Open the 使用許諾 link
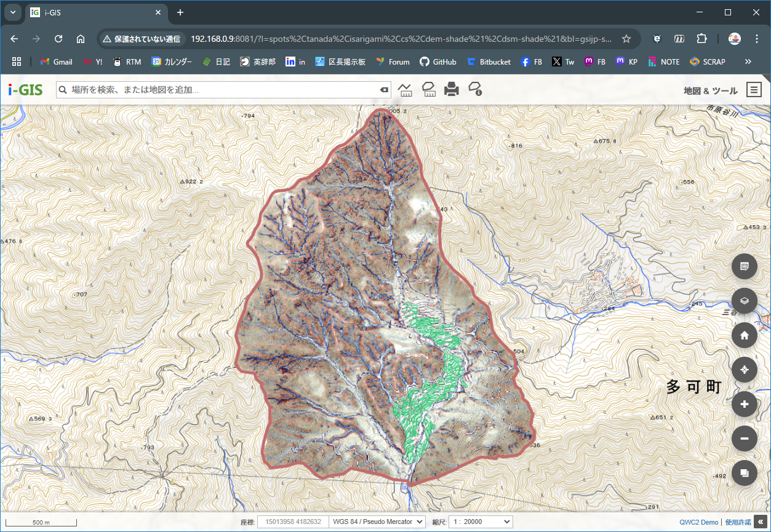The image size is (771, 532). [738, 522]
